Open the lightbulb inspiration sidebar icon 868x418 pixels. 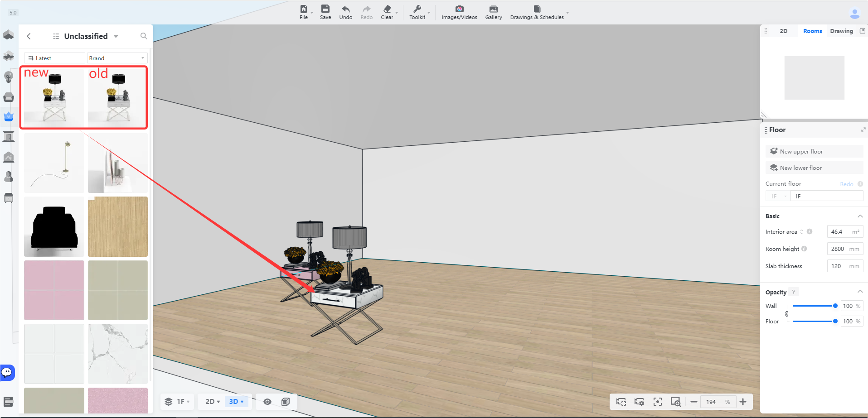[9, 77]
